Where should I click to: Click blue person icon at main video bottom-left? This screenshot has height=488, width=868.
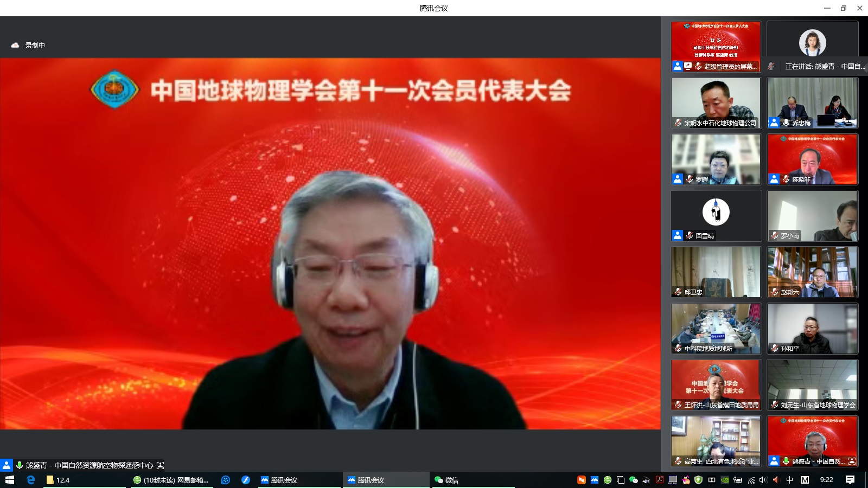pyautogui.click(x=6, y=465)
